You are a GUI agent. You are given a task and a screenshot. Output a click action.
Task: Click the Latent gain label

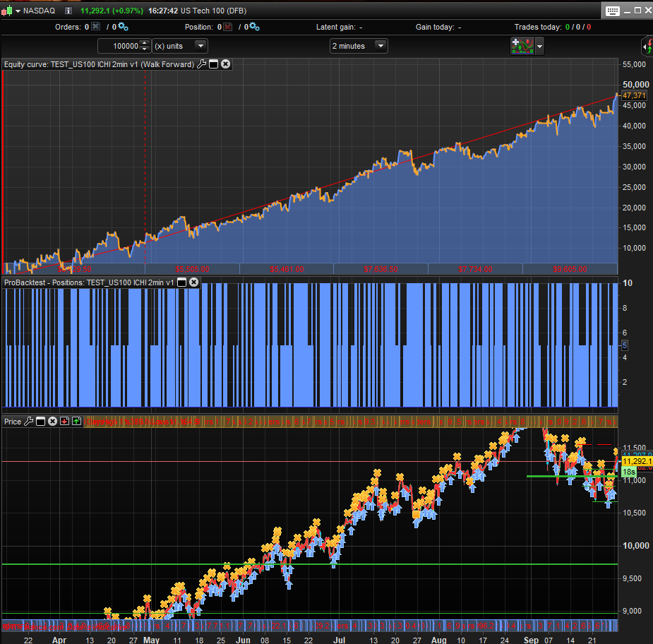coord(339,27)
